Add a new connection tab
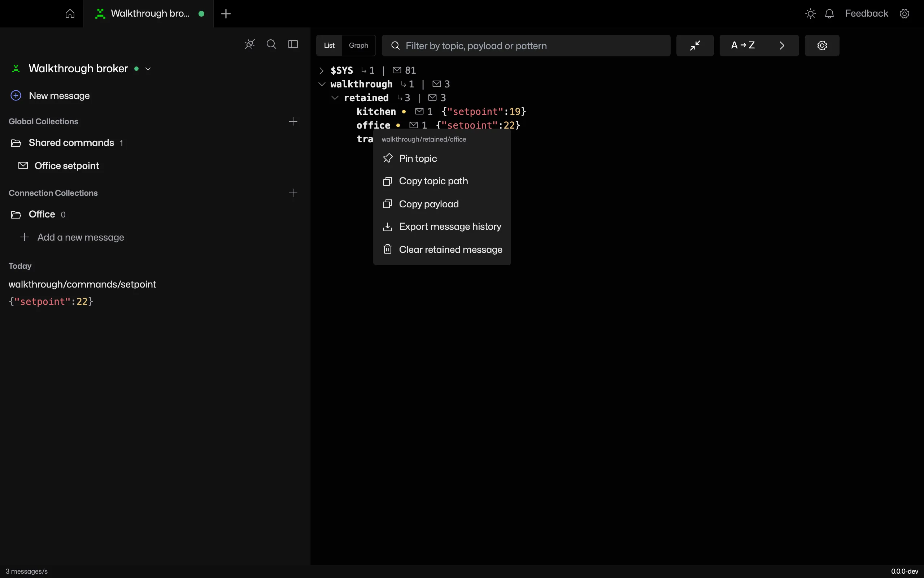Image resolution: width=924 pixels, height=578 pixels. (226, 14)
